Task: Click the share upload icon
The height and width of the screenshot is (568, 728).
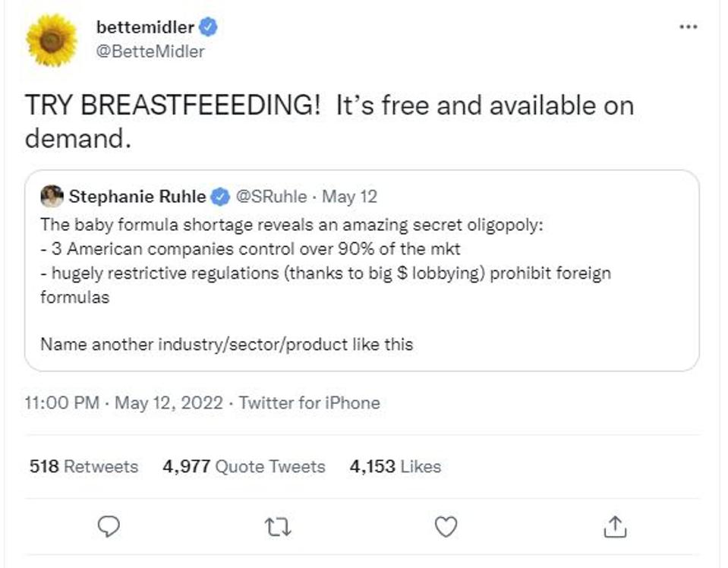Action: (x=615, y=525)
